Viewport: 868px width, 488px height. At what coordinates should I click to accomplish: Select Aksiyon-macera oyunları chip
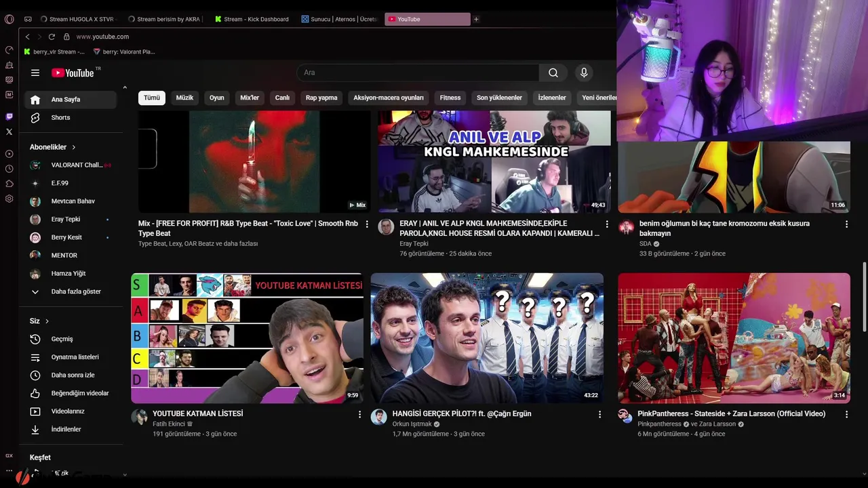389,98
